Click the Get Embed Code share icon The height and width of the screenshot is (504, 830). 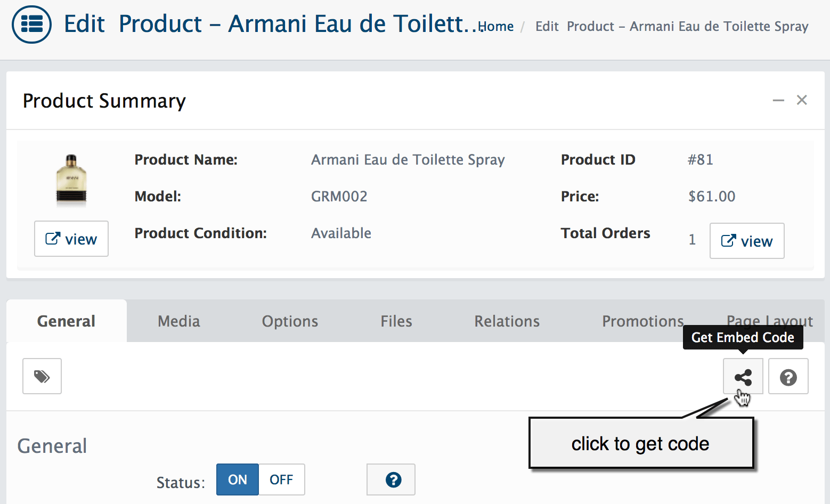pyautogui.click(x=743, y=377)
